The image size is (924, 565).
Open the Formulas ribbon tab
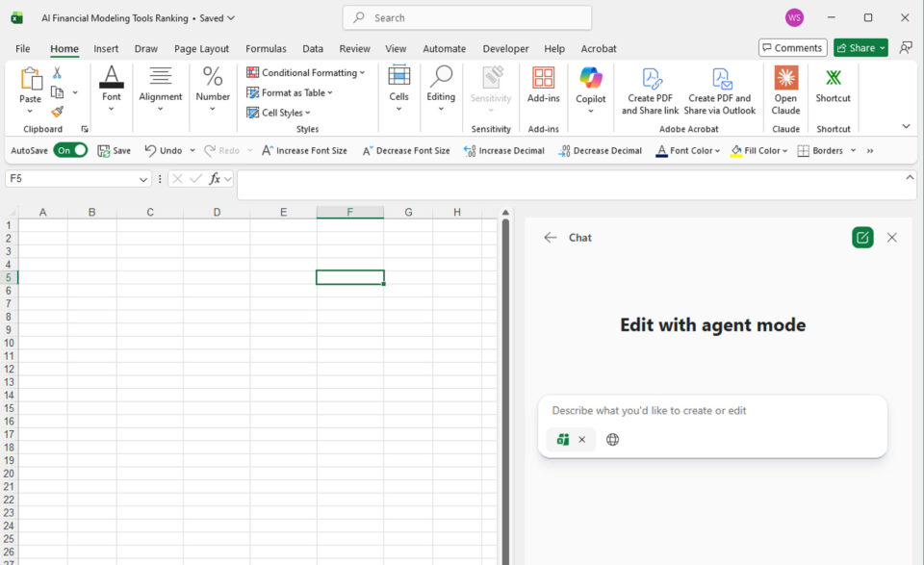pyautogui.click(x=266, y=48)
